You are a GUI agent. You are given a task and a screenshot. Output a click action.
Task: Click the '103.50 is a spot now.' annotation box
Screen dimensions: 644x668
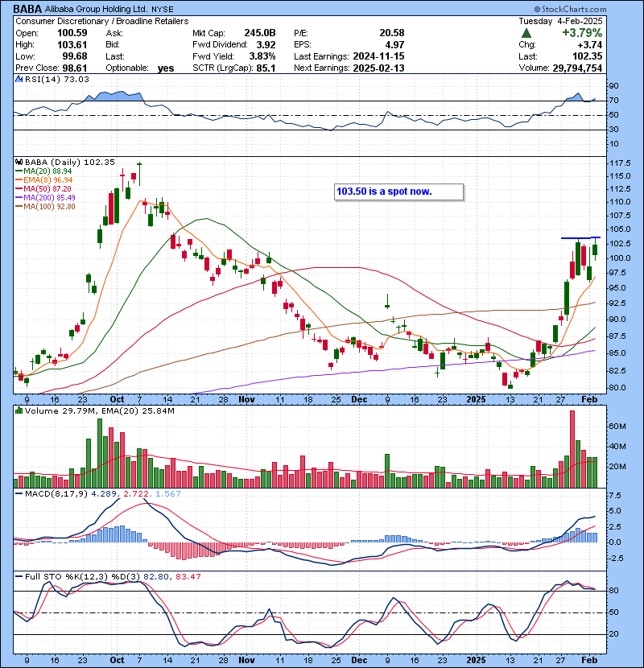tap(399, 192)
